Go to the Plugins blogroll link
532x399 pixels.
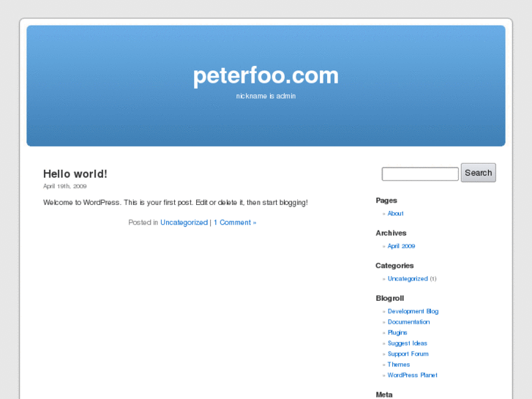[397, 333]
